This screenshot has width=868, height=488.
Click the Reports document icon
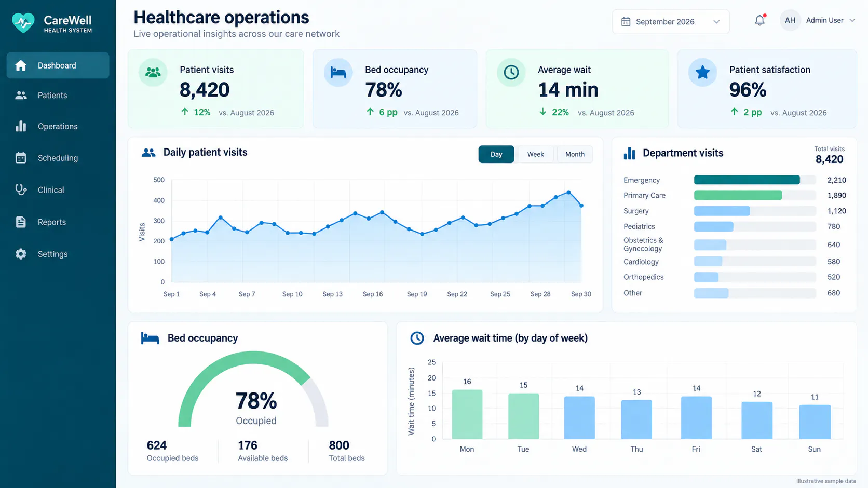(21, 222)
